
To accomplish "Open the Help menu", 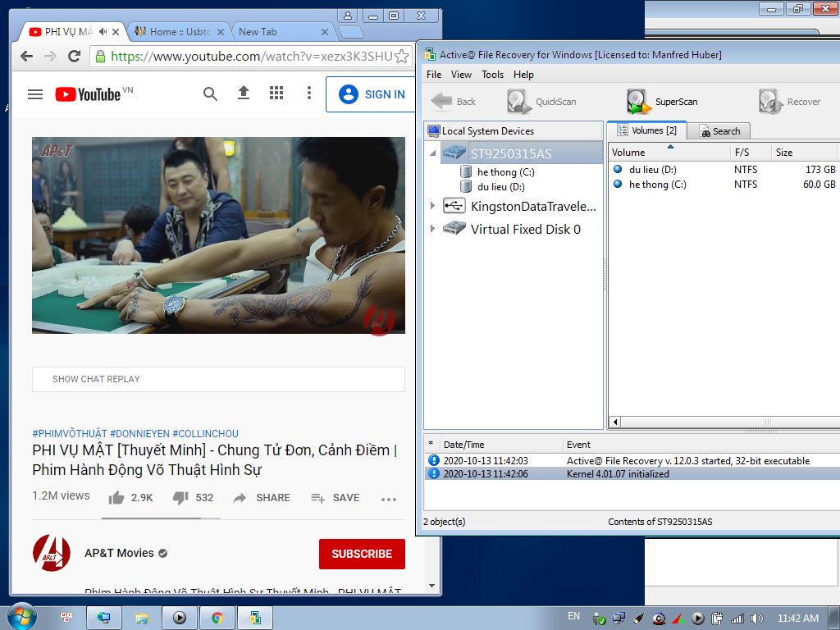I will (523, 75).
